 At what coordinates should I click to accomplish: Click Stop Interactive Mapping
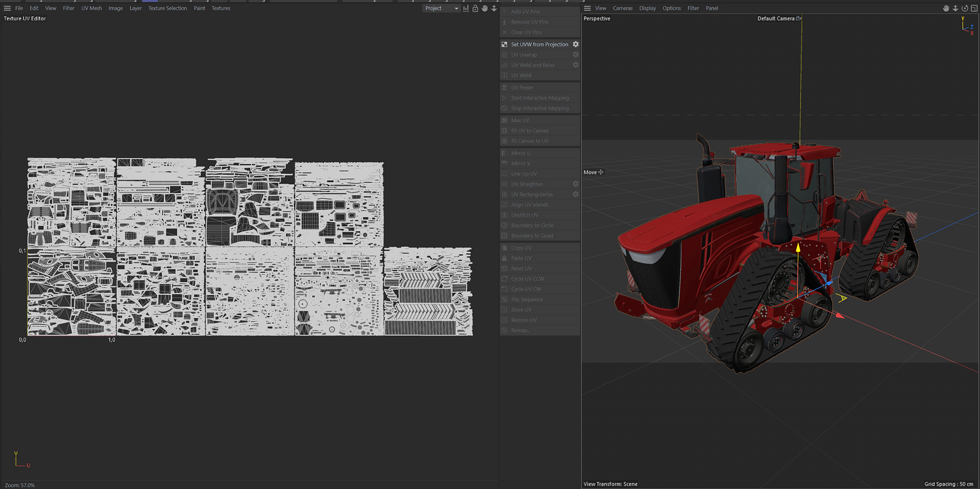coord(540,108)
